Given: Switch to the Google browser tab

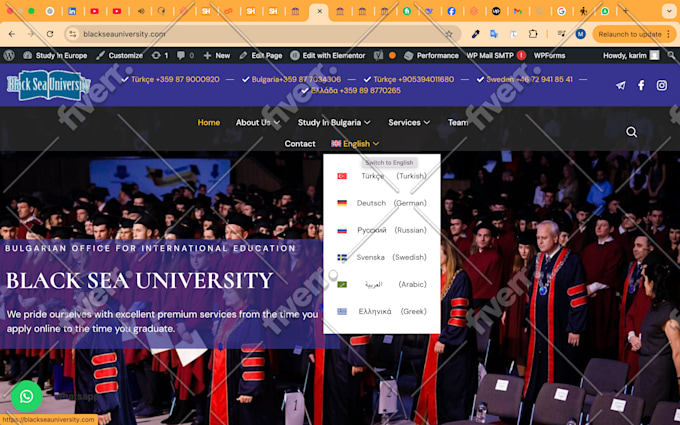Looking at the screenshot, I should (562, 11).
